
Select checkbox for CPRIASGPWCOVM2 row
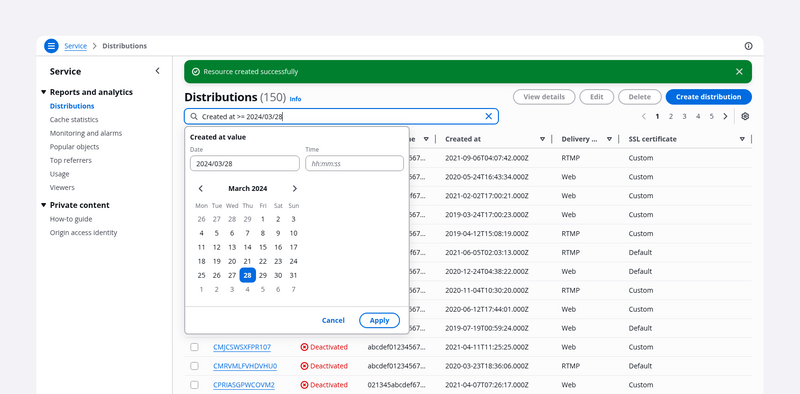click(194, 385)
